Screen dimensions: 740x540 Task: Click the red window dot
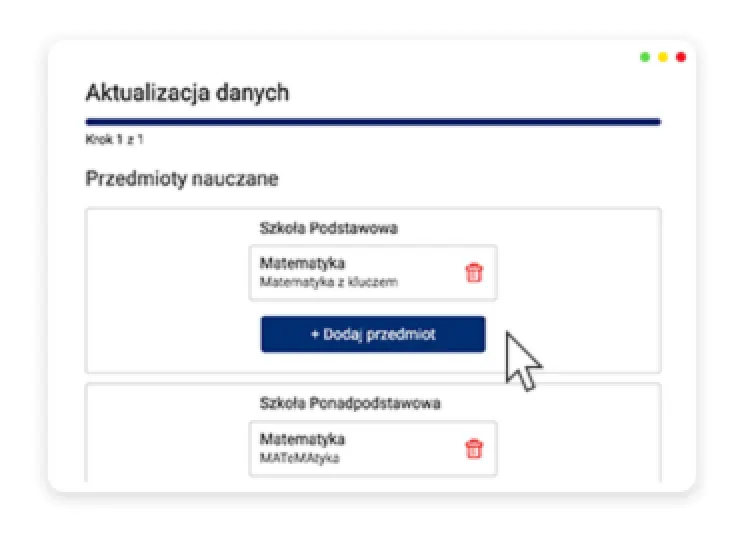pyautogui.click(x=681, y=57)
